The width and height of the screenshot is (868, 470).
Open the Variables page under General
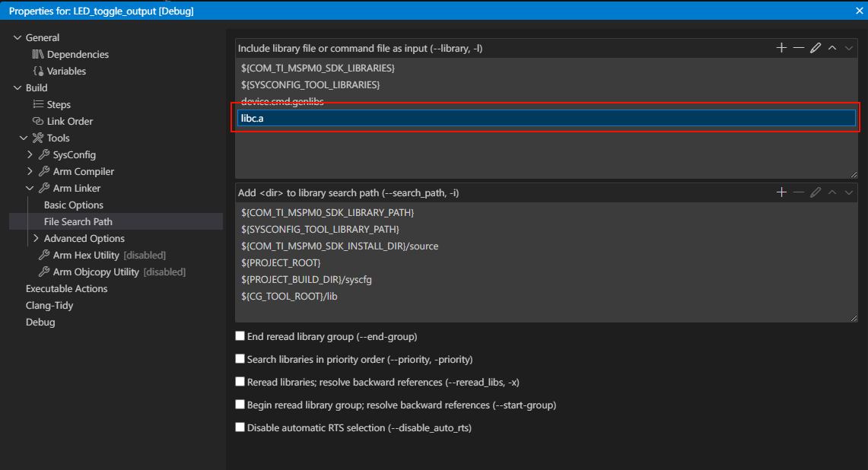pyautogui.click(x=65, y=71)
